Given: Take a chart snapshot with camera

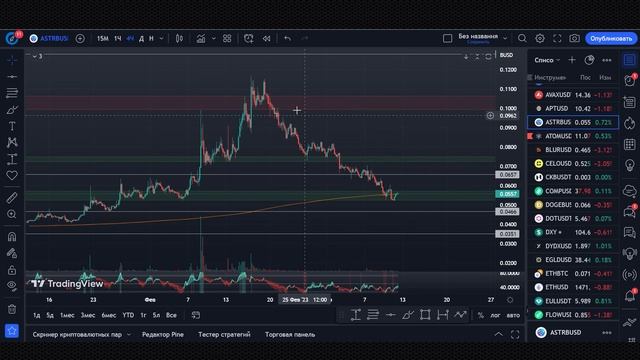Looking at the screenshot, I should point(574,38).
